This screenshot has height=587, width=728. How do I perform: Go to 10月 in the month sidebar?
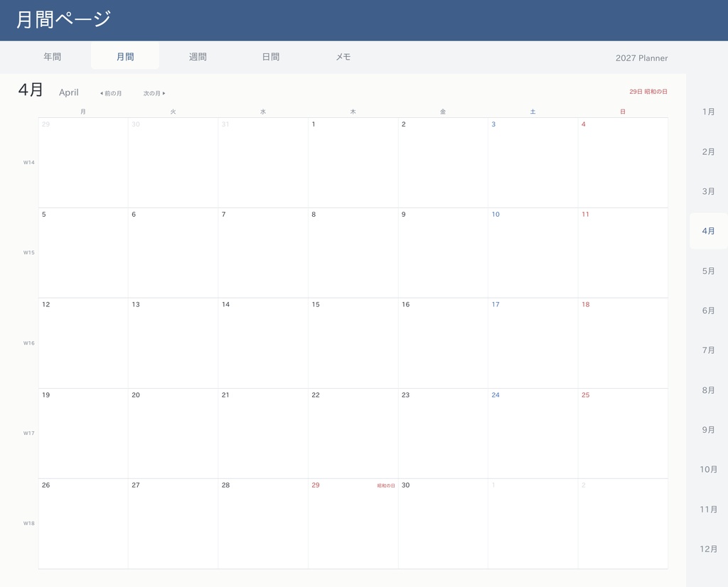pos(709,470)
